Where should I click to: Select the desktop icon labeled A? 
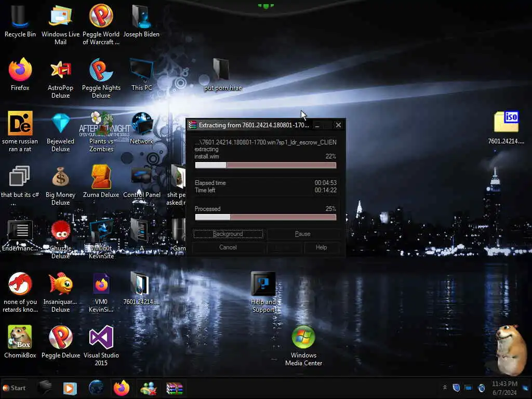click(x=141, y=235)
